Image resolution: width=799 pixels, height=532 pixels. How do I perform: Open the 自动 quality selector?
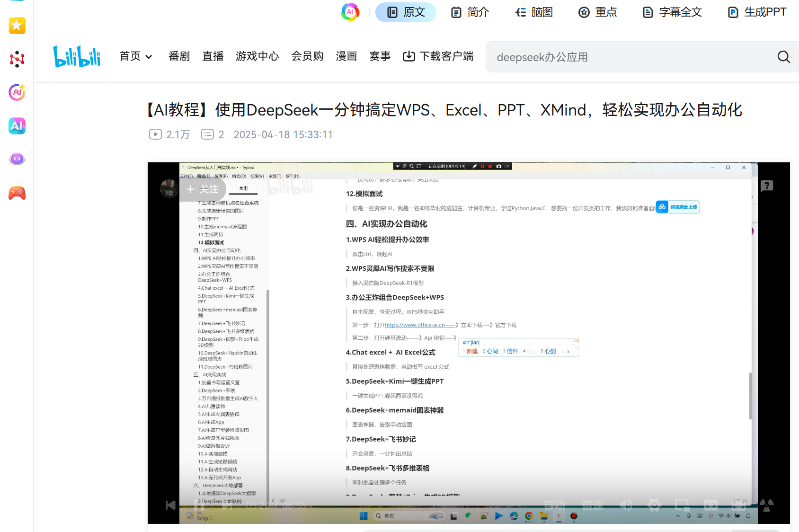click(555, 505)
